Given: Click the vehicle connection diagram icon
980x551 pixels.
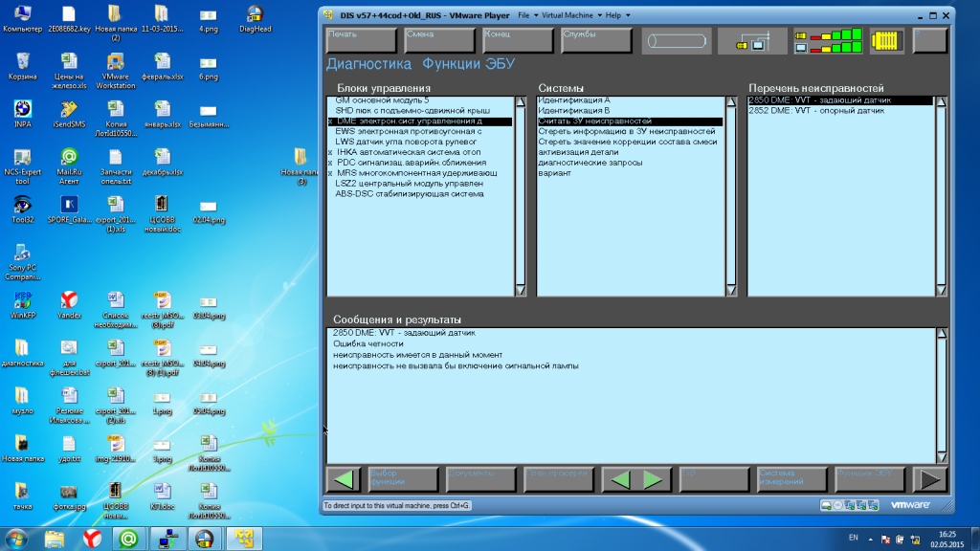Looking at the screenshot, I should point(752,42).
